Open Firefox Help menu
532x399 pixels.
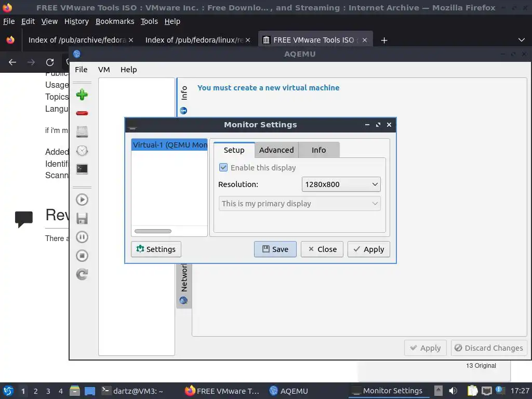click(172, 21)
